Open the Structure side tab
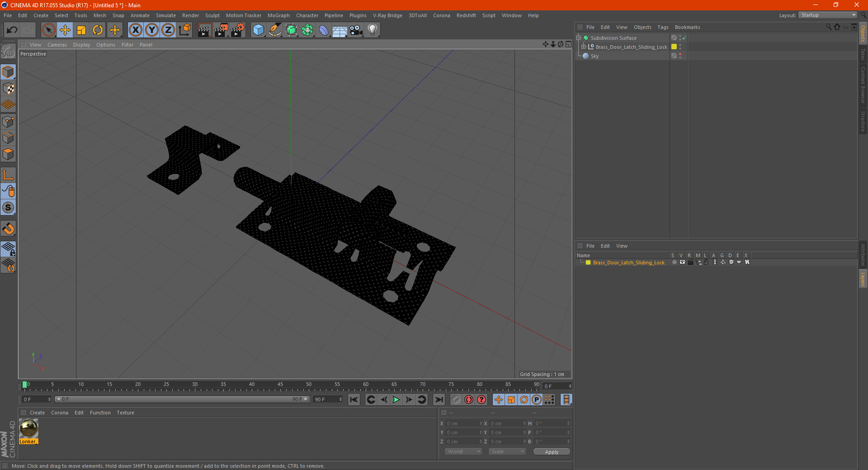The height and width of the screenshot is (470, 868). click(x=863, y=121)
